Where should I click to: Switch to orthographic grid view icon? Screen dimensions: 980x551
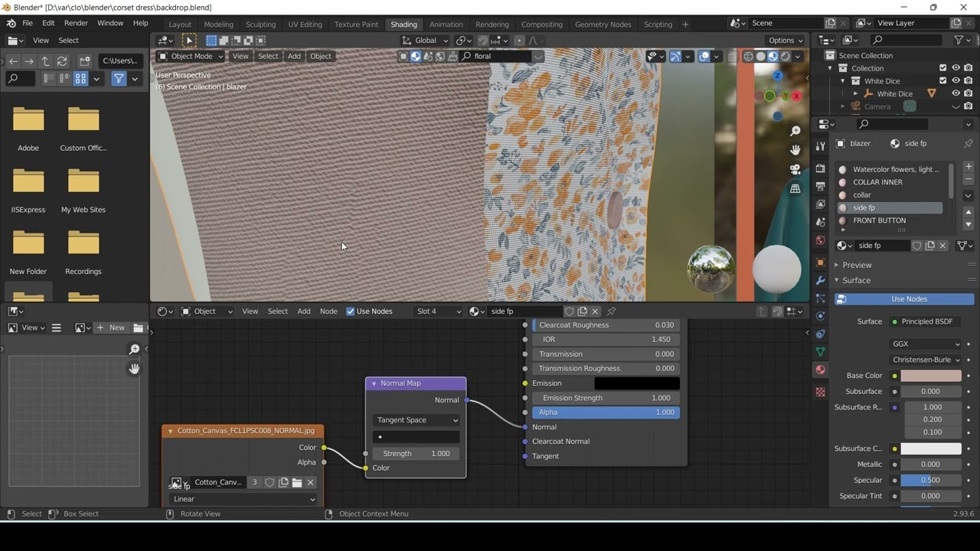click(795, 188)
